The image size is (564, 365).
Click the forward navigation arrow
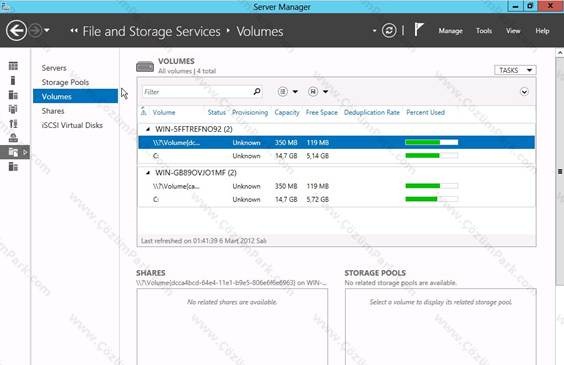click(x=35, y=31)
